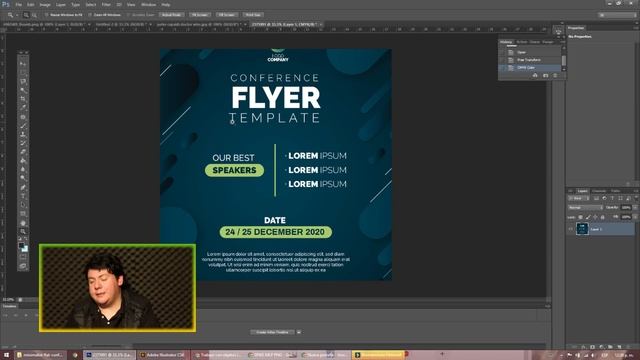Select the Move tool
The height and width of the screenshot is (360, 640).
pyautogui.click(x=23, y=64)
